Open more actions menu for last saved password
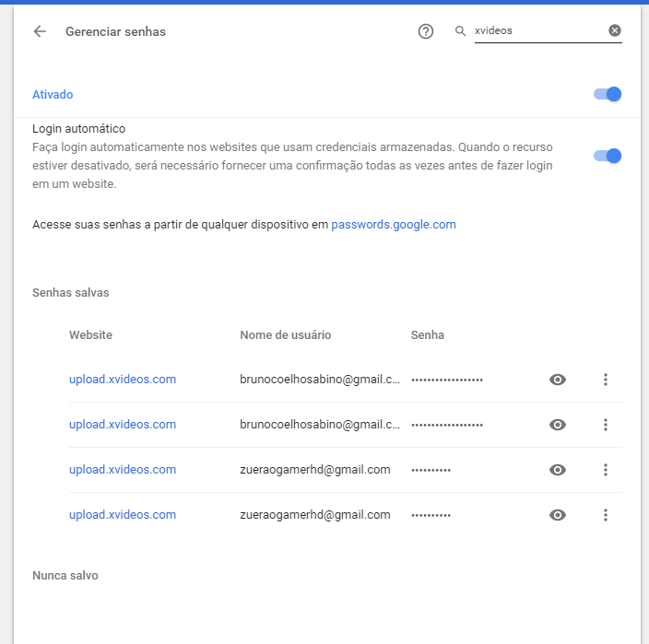Image resolution: width=649 pixels, height=644 pixels. [606, 515]
